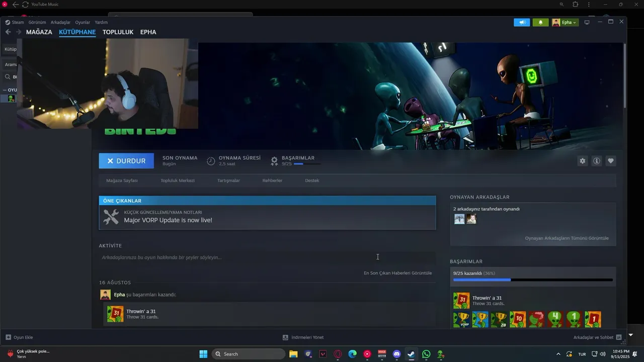Open downloads manager icon
Viewport: 644px width, 362px height.
coord(285,337)
